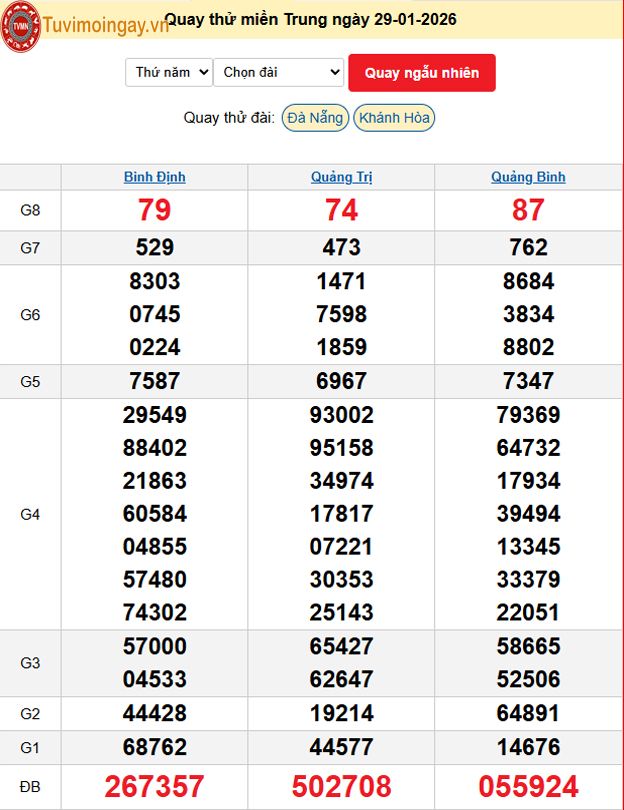Click Quảng Bình special prize 055924
Viewport: 624px width, 810px height.
(x=528, y=786)
